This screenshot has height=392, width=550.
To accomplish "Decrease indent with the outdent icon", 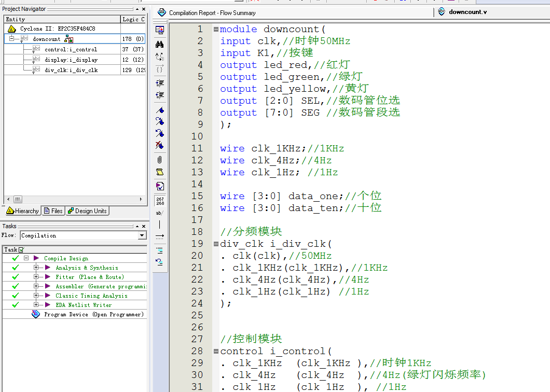I will pyautogui.click(x=160, y=95).
